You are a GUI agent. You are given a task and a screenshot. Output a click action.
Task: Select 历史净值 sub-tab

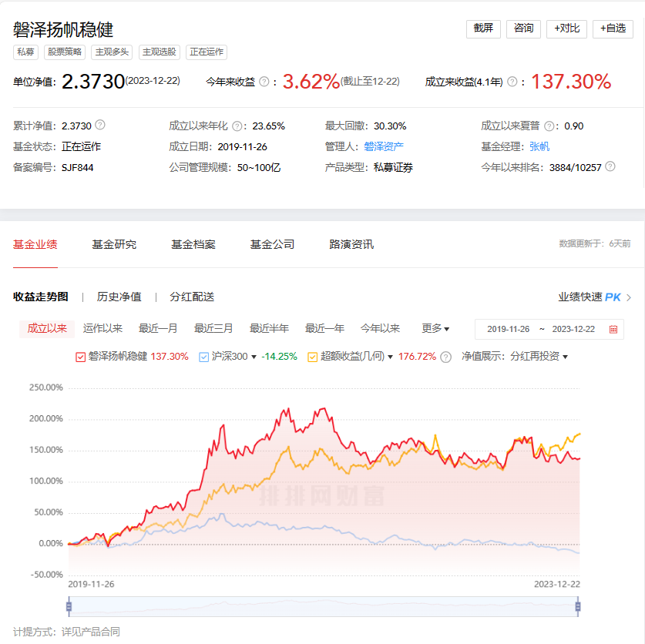[x=119, y=297]
